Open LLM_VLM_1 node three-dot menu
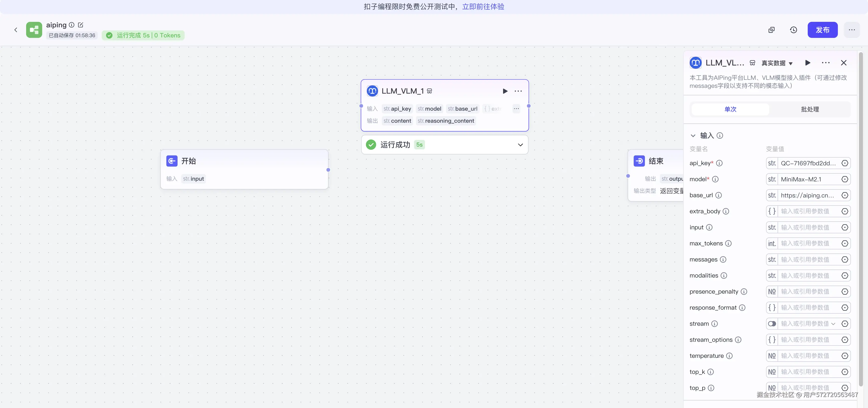 point(518,91)
